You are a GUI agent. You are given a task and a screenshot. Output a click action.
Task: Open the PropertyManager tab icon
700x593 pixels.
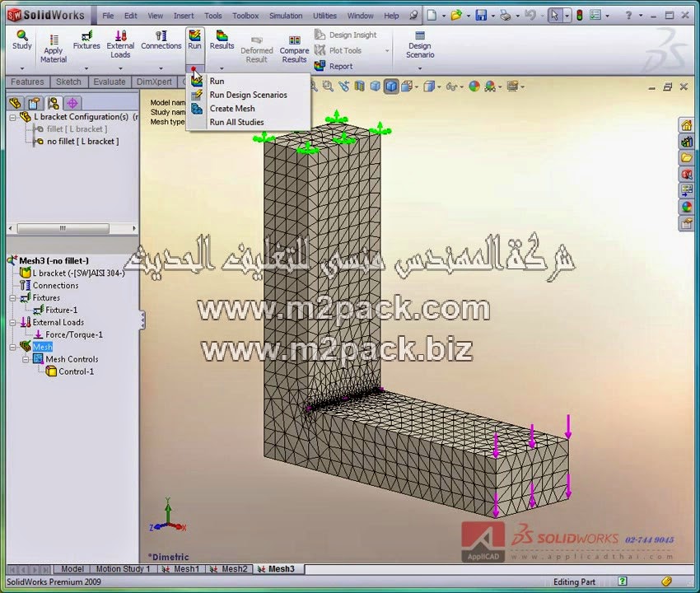click(x=34, y=103)
